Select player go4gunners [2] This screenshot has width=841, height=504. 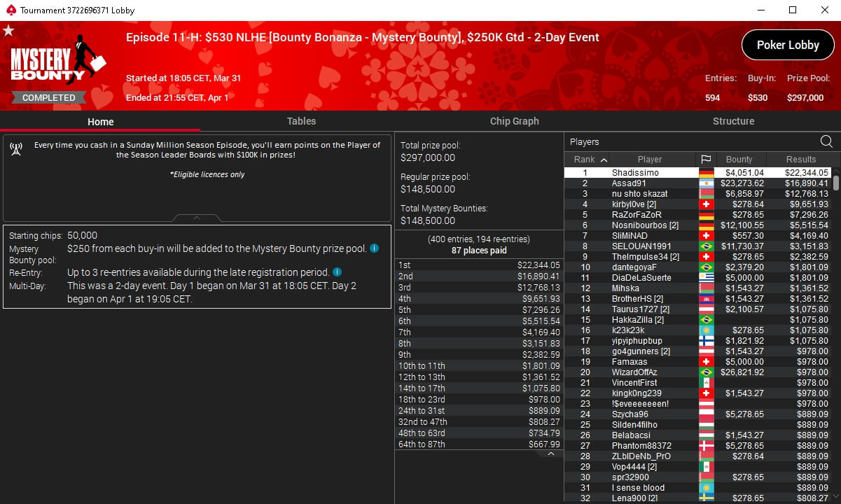[698, 351]
